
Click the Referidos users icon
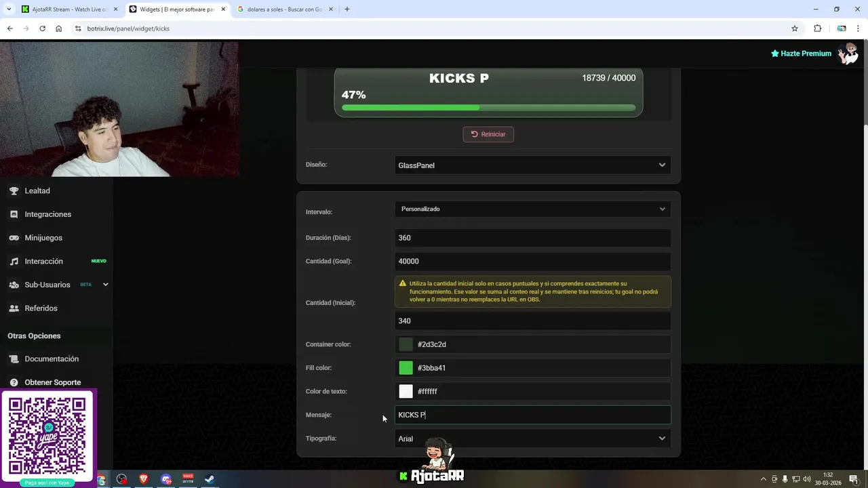14,308
